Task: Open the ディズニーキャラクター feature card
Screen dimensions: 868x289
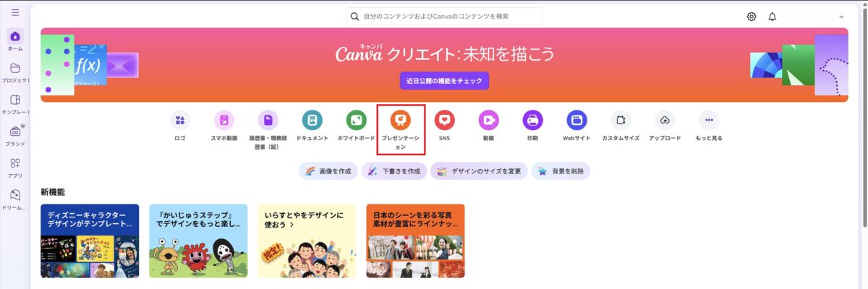Action: click(x=90, y=241)
